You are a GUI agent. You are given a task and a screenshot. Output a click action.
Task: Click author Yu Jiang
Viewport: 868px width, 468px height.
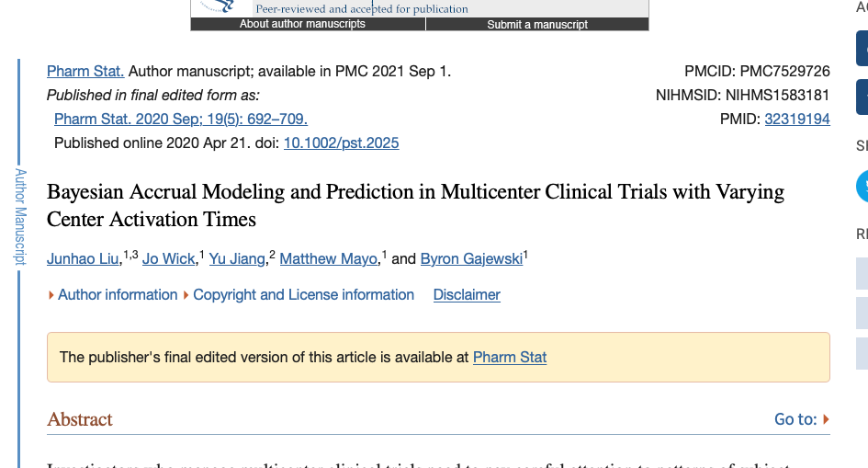[x=236, y=259]
